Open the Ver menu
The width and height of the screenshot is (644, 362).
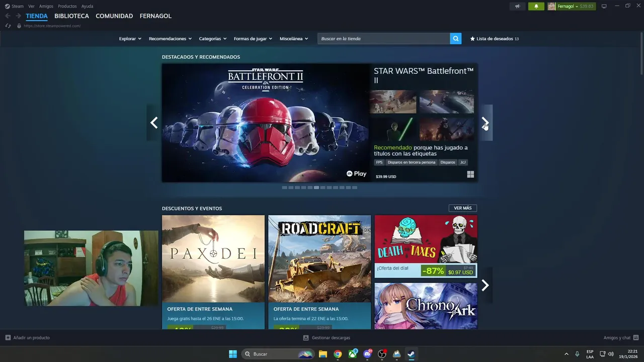pos(31,6)
